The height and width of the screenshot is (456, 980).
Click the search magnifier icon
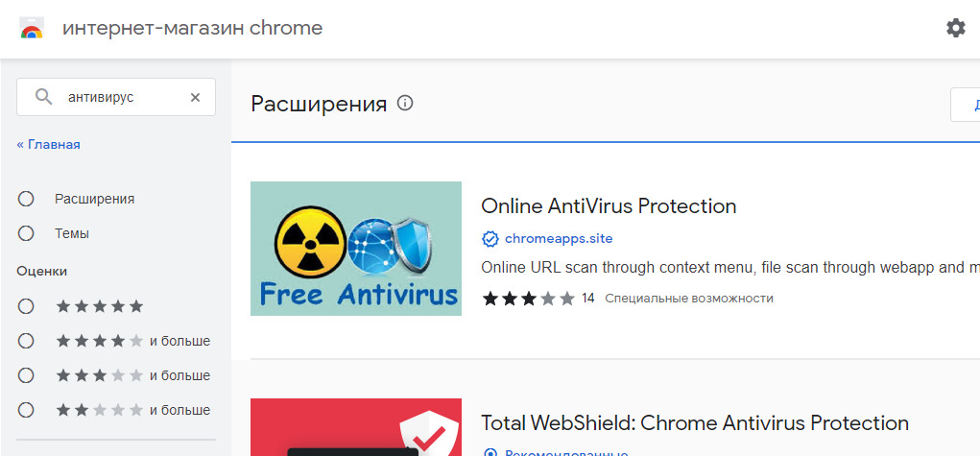[43, 97]
